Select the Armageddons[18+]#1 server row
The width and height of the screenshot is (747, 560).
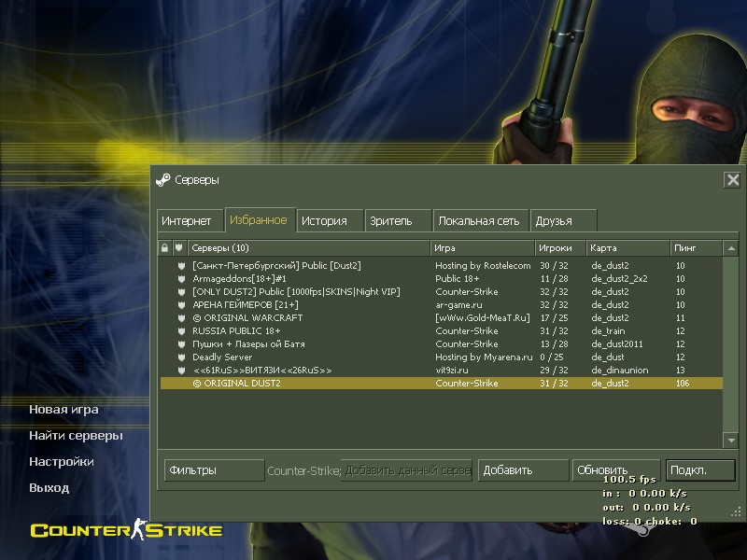pos(239,278)
